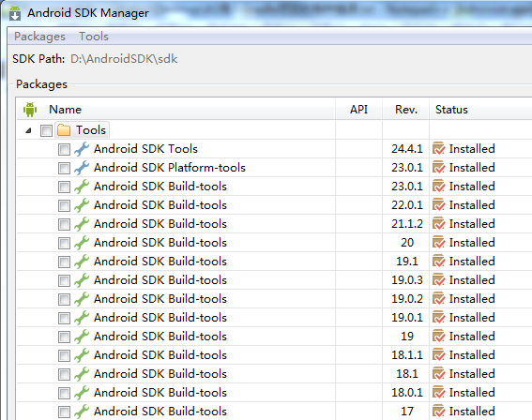Screen dimensions: 532x420
Task: Open the Packages menu
Action: 39,37
